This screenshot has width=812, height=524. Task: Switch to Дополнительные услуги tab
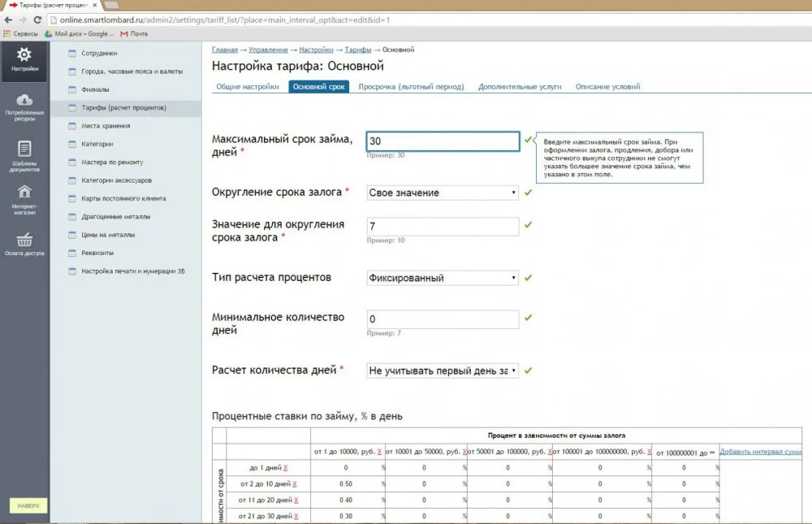pos(520,87)
